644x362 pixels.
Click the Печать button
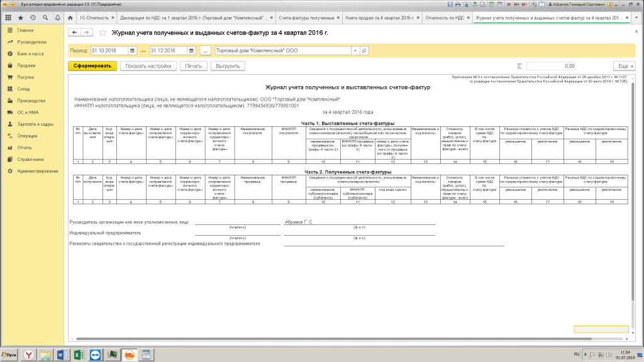point(193,65)
